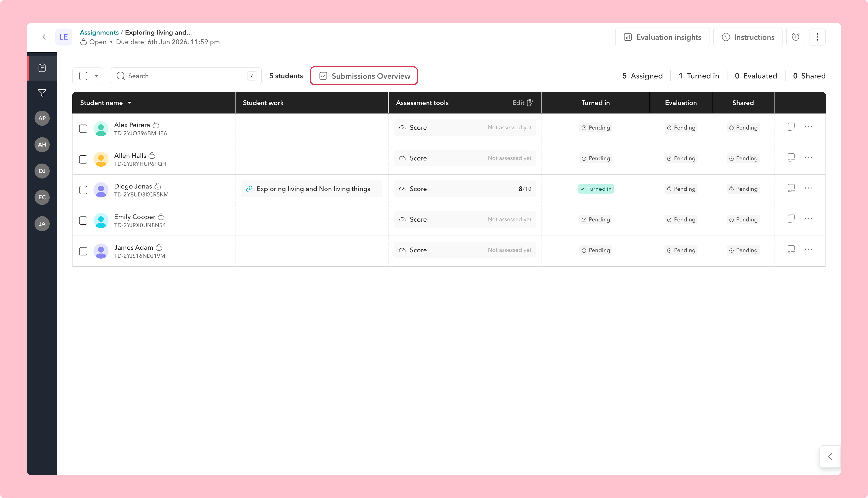
Task: Add a note for Emily Cooper
Action: [x=791, y=219]
